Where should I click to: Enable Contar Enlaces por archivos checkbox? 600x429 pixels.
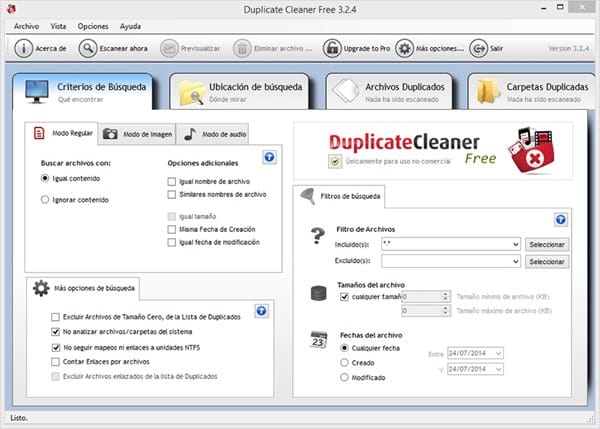pos(55,362)
